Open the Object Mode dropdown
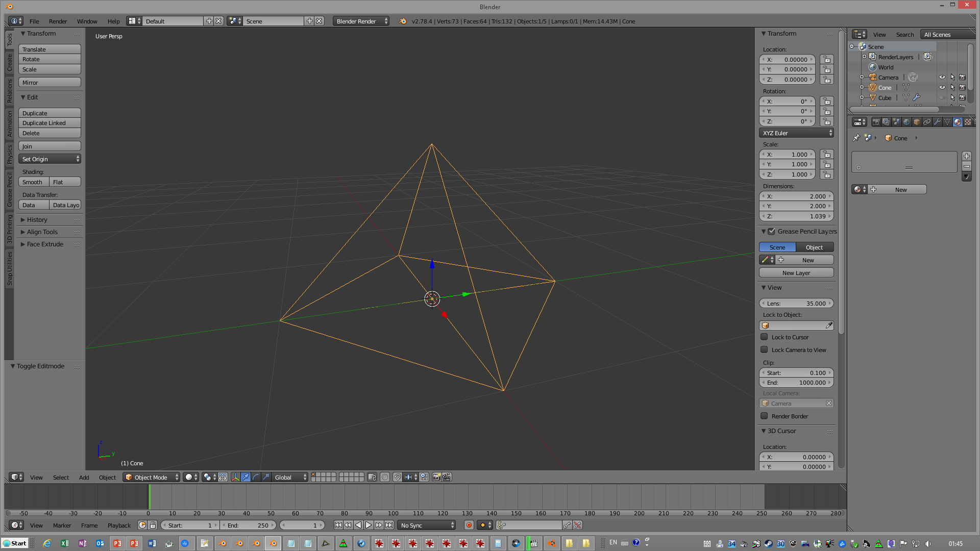This screenshot has width=980, height=551. 152,477
